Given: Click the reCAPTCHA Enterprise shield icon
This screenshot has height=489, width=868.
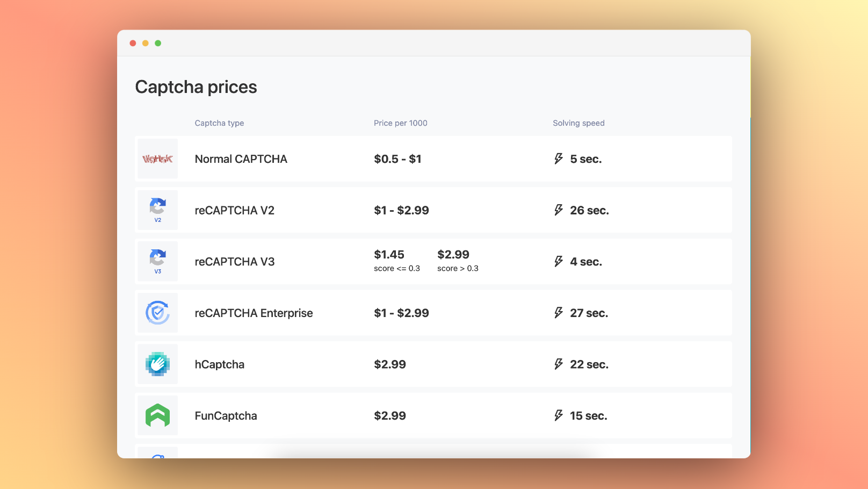Looking at the screenshot, I should coord(157,313).
